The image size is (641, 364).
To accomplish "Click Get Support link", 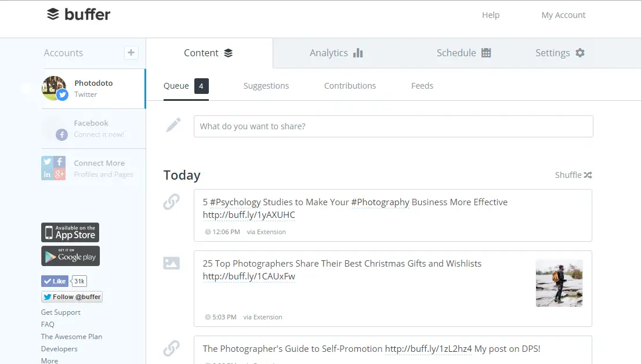I will tap(60, 312).
